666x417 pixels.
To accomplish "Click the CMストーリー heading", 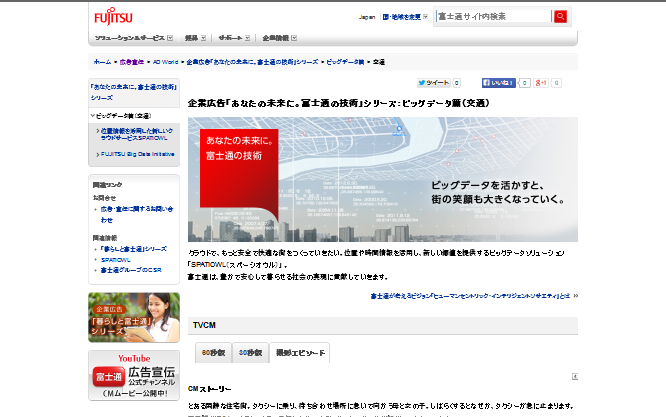I will tap(209, 389).
